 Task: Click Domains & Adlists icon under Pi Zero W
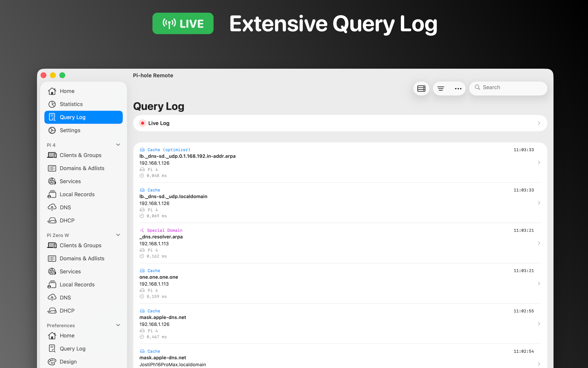[52, 258]
